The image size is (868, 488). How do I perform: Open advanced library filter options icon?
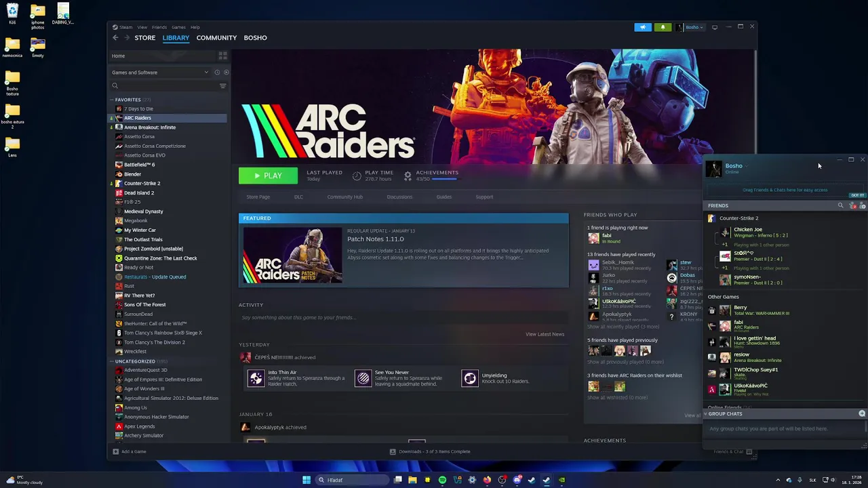(222, 86)
